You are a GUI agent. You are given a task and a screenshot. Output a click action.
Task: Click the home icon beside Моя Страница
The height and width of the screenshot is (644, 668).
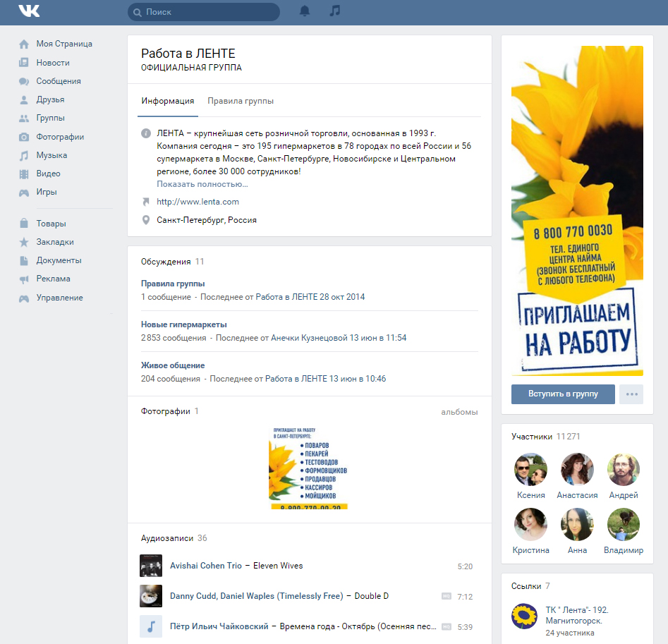(24, 44)
